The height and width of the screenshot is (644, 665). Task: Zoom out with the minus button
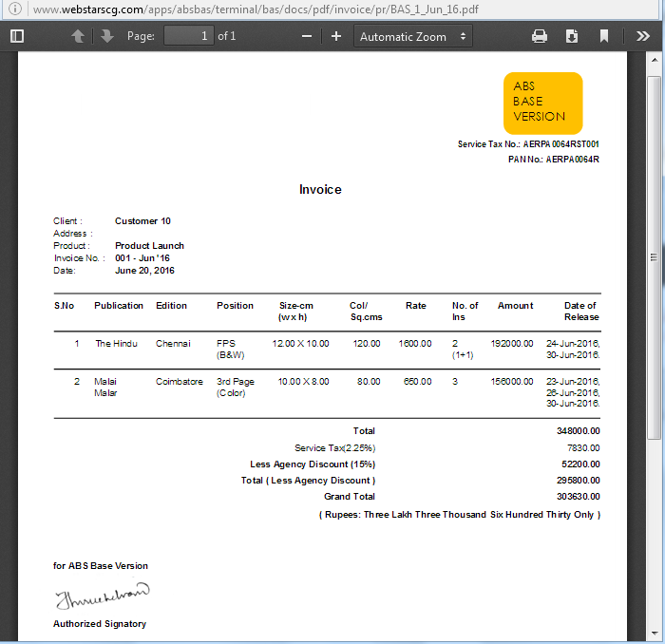point(307,36)
